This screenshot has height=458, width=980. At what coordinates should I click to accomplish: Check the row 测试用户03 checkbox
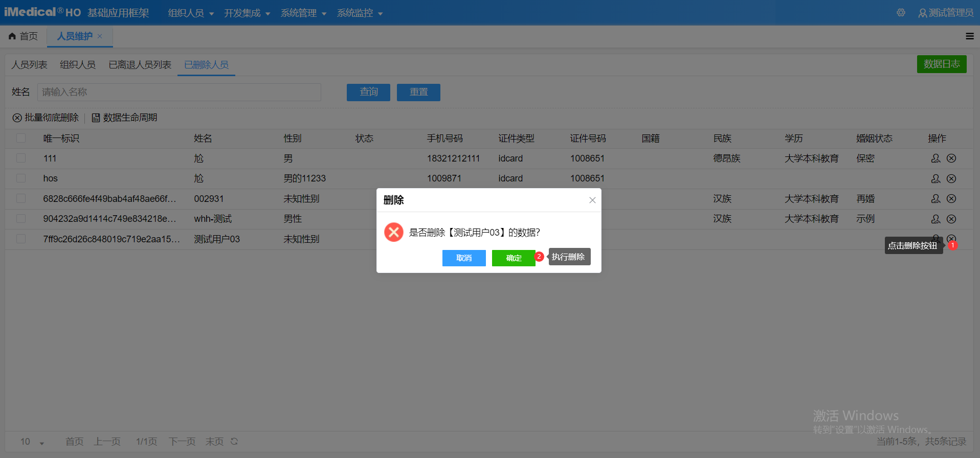[x=21, y=239]
